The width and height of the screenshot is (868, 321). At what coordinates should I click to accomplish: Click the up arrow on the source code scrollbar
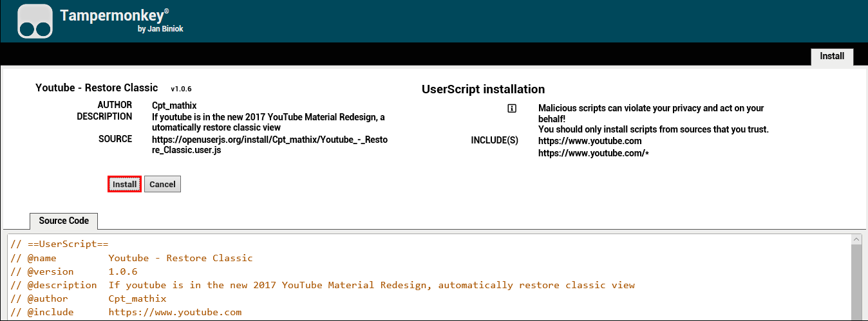[856, 240]
